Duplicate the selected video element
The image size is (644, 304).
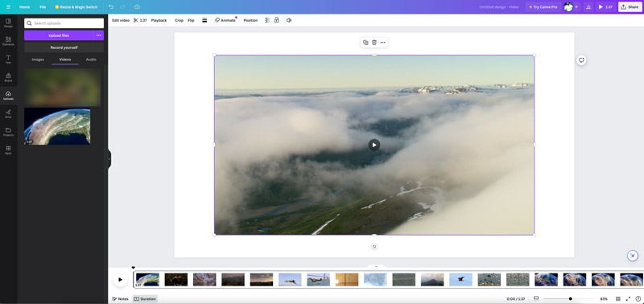click(x=365, y=43)
